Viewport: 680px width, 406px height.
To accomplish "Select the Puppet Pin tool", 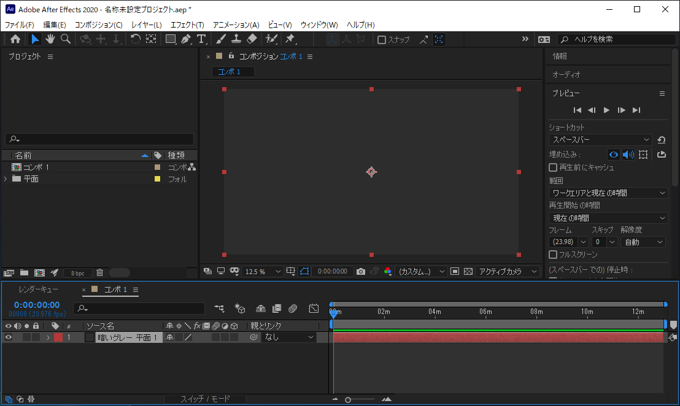I will point(290,39).
